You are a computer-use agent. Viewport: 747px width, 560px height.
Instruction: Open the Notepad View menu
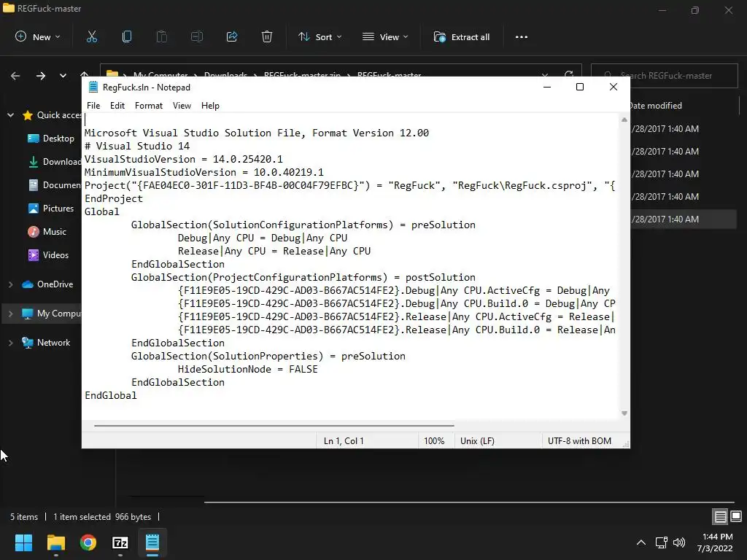(182, 106)
